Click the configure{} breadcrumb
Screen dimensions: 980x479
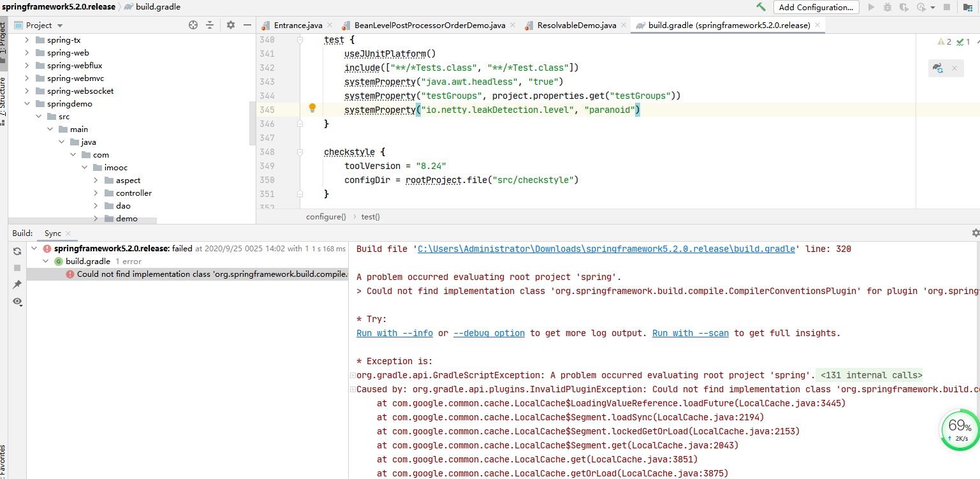326,216
